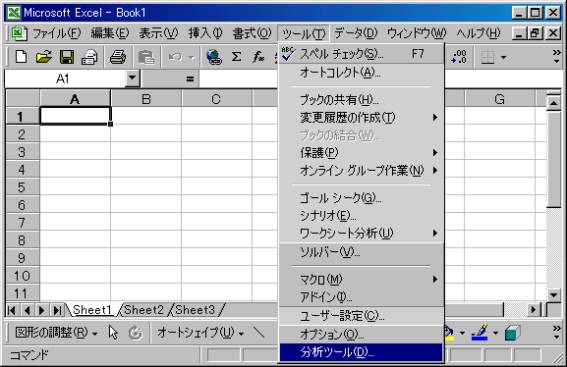
Task: Switch to Sheet2 tab
Action: click(x=144, y=310)
